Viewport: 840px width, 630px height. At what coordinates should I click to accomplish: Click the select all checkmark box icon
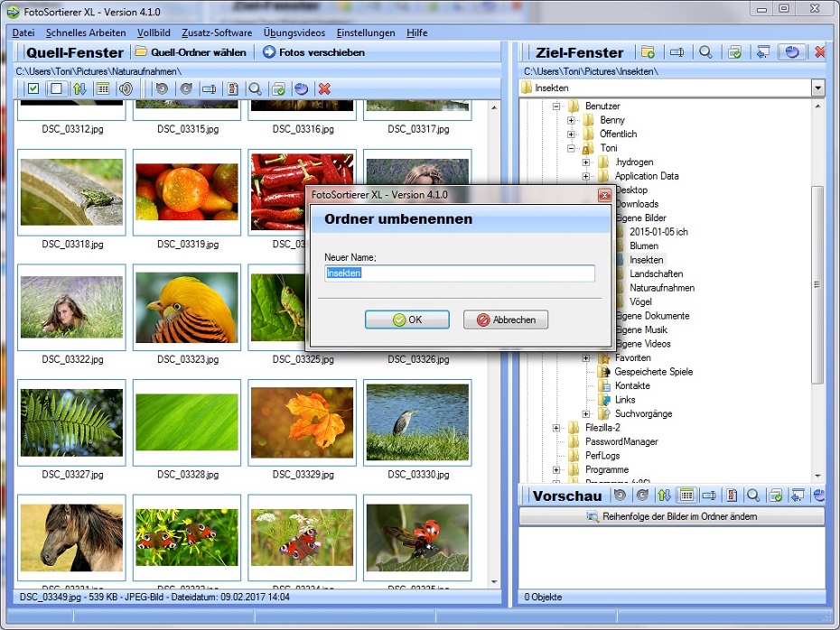[x=33, y=88]
